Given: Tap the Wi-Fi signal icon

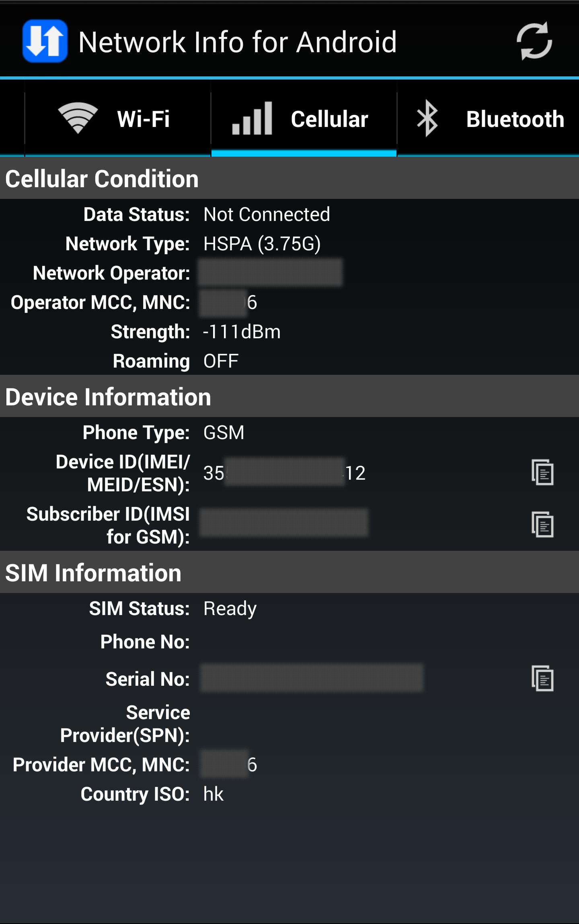Looking at the screenshot, I should (78, 118).
